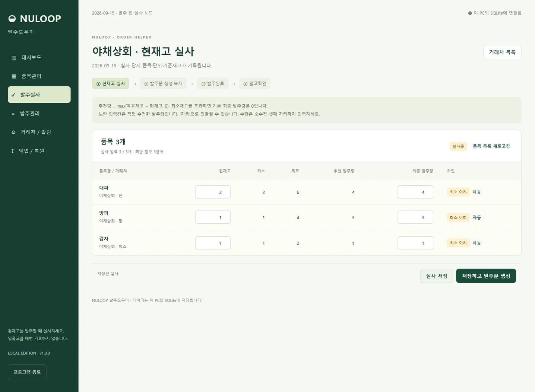
Task: Click the 최종 발주량 input for 대파
Action: pos(415,192)
